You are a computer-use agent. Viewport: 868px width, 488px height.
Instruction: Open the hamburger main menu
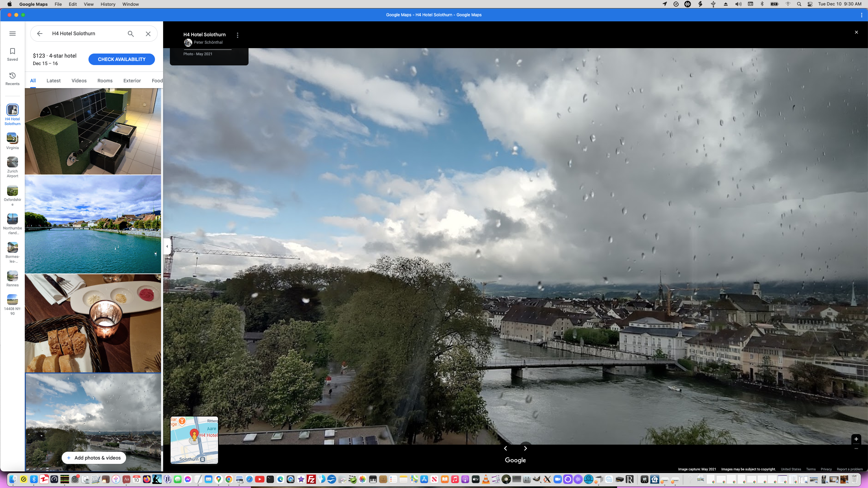point(13,34)
